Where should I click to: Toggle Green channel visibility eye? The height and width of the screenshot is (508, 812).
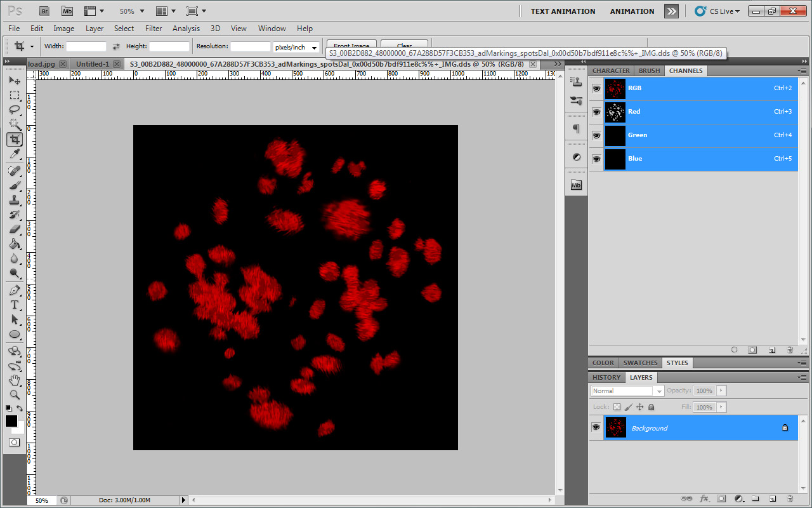596,135
